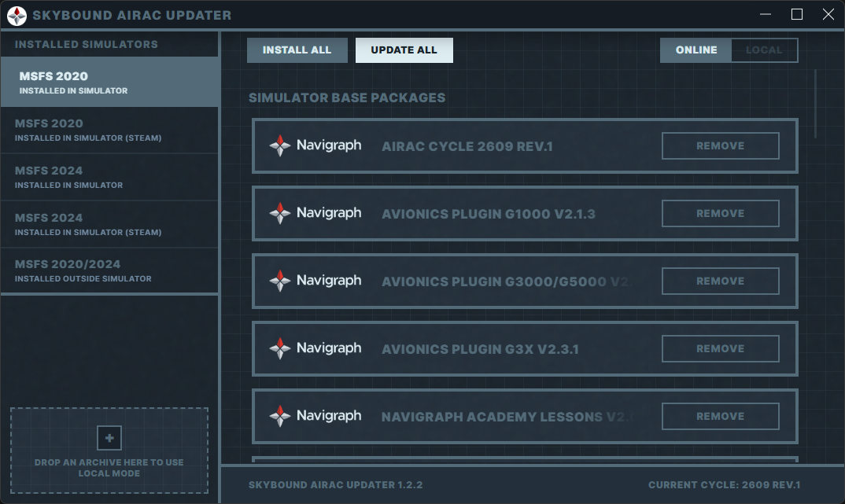The height and width of the screenshot is (504, 845).
Task: Select MSFS 2020 Installed In Simulator entry
Action: [x=109, y=82]
